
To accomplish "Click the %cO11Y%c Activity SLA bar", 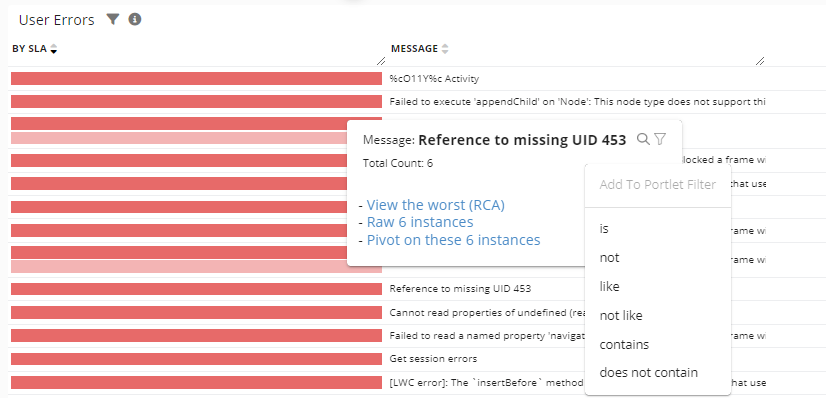I will click(x=196, y=79).
